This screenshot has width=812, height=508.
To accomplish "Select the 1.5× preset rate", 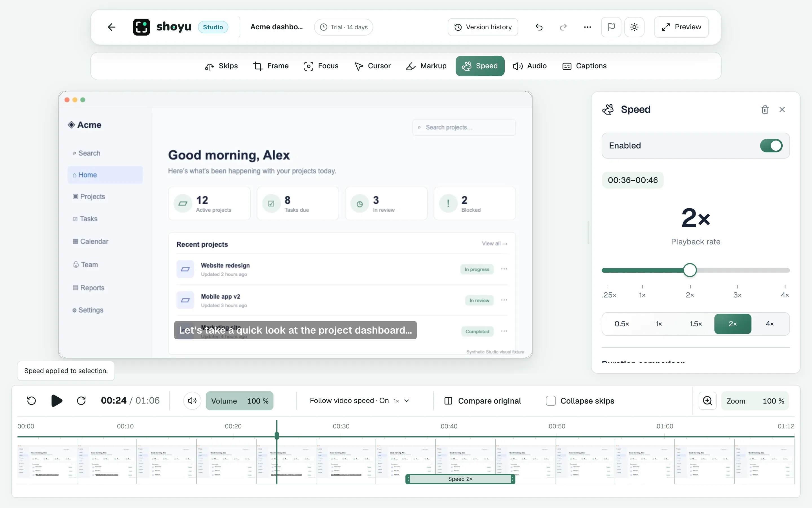I will 696,324.
